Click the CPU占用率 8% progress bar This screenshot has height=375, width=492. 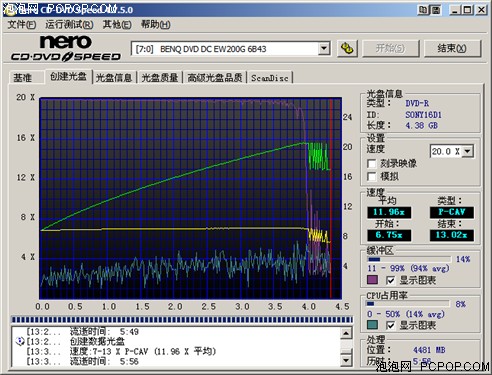(x=408, y=304)
